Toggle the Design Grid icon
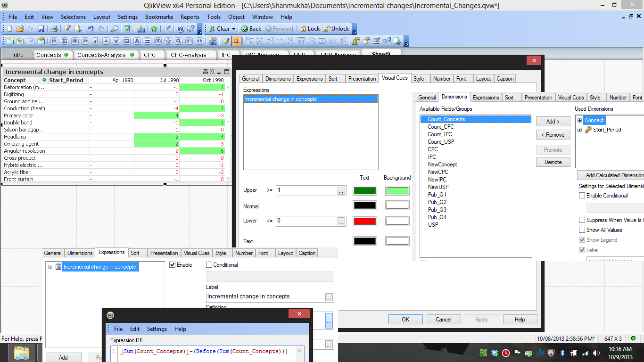 (x=236, y=41)
